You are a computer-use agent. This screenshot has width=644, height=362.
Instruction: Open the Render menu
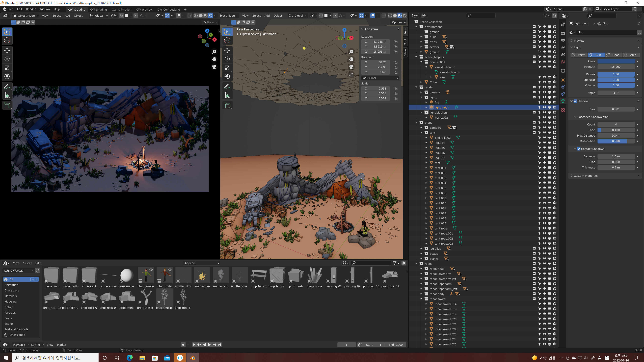pos(31,9)
